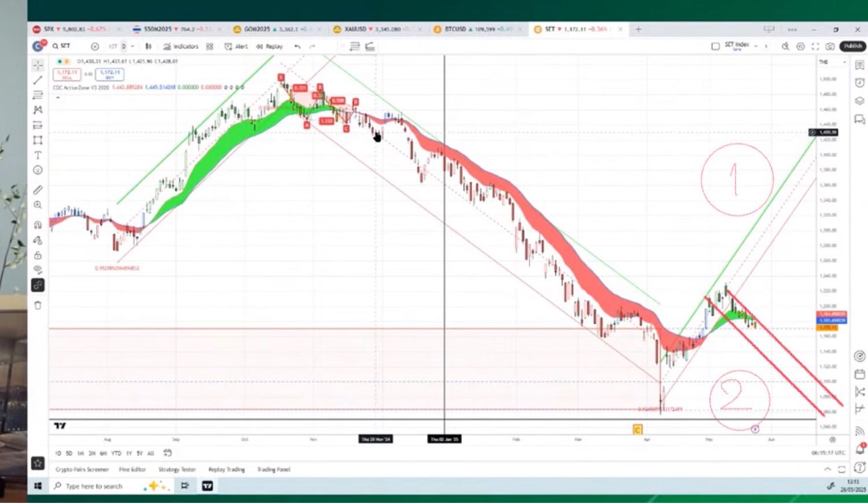Undo the last chart action
This screenshot has width=868, height=503.
(x=297, y=46)
